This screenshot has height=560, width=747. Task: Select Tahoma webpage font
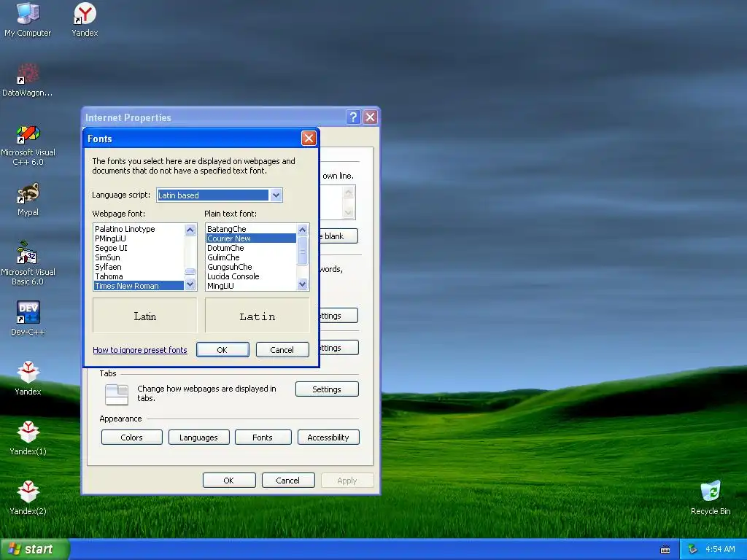pyautogui.click(x=139, y=276)
